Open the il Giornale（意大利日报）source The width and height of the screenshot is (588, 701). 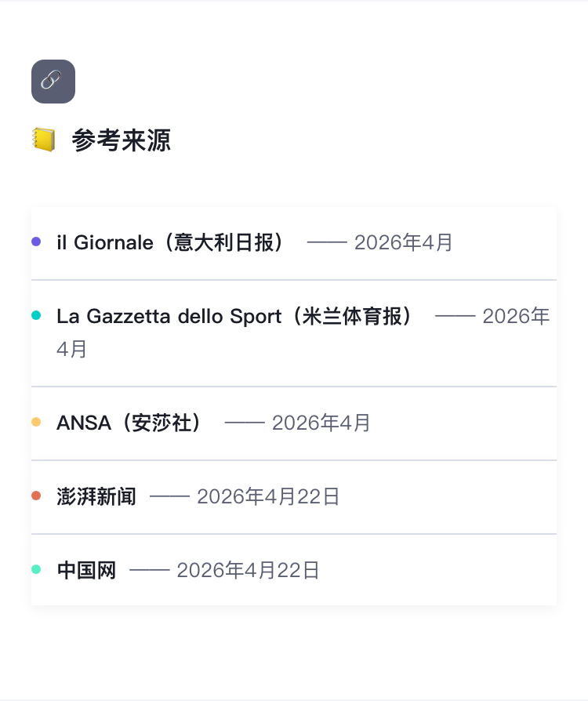[171, 243]
